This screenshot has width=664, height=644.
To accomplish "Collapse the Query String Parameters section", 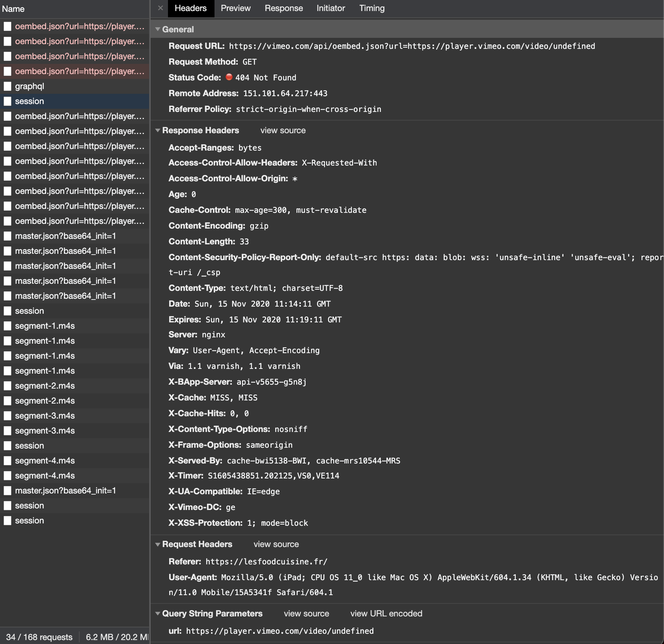I will (158, 614).
